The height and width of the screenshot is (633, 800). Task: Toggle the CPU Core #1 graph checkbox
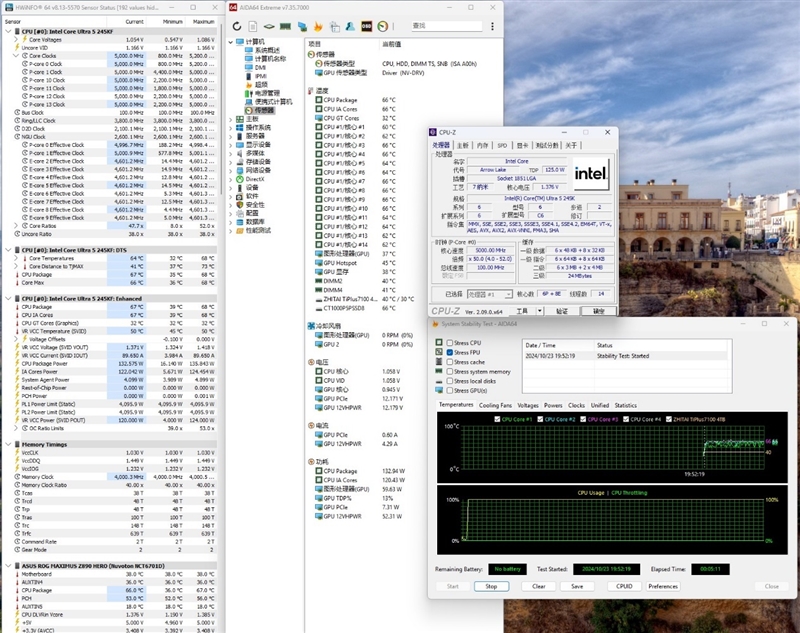pyautogui.click(x=497, y=419)
